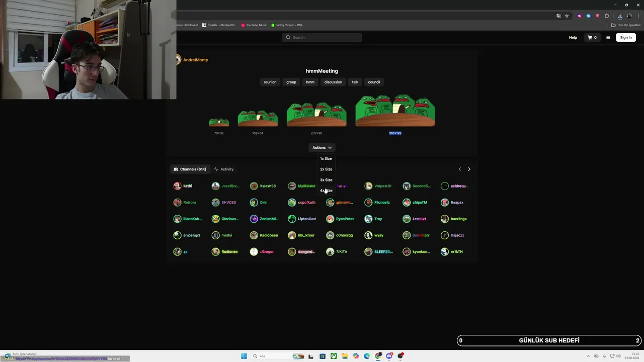Choose 3x Size from Actions menu
Viewport: 644px width, 362px height.
click(x=326, y=180)
